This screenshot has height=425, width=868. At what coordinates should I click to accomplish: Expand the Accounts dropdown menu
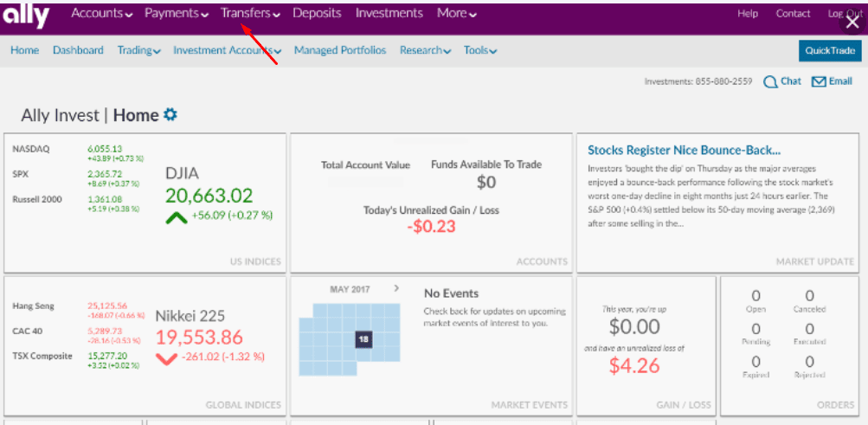coord(102,13)
